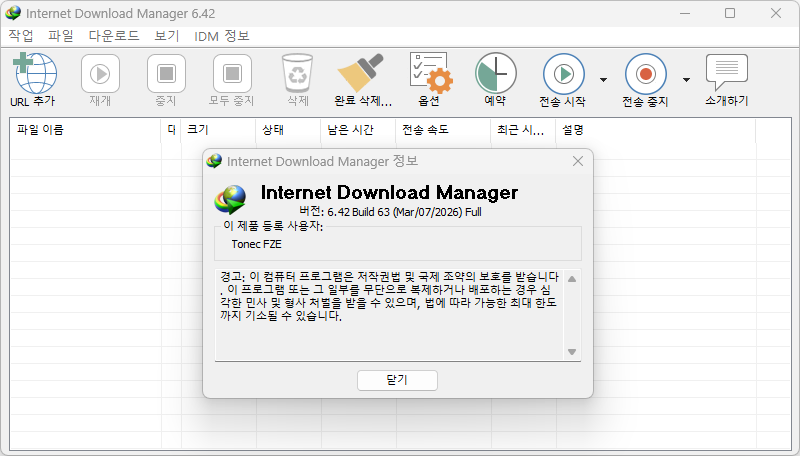Click Internet Download Manager heading in dialog
Image resolution: width=800 pixels, height=456 pixels.
pos(389,192)
